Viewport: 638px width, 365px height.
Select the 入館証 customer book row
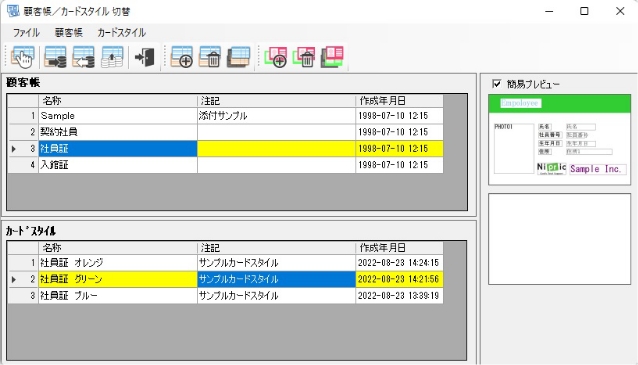click(x=225, y=165)
